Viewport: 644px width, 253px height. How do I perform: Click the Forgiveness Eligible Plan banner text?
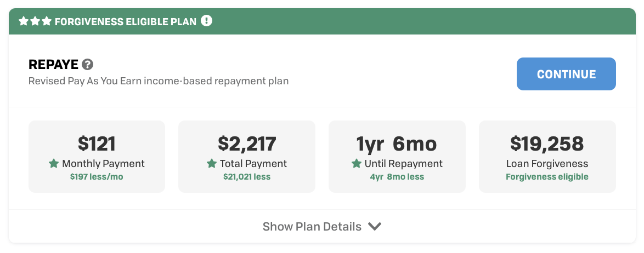pos(126,22)
